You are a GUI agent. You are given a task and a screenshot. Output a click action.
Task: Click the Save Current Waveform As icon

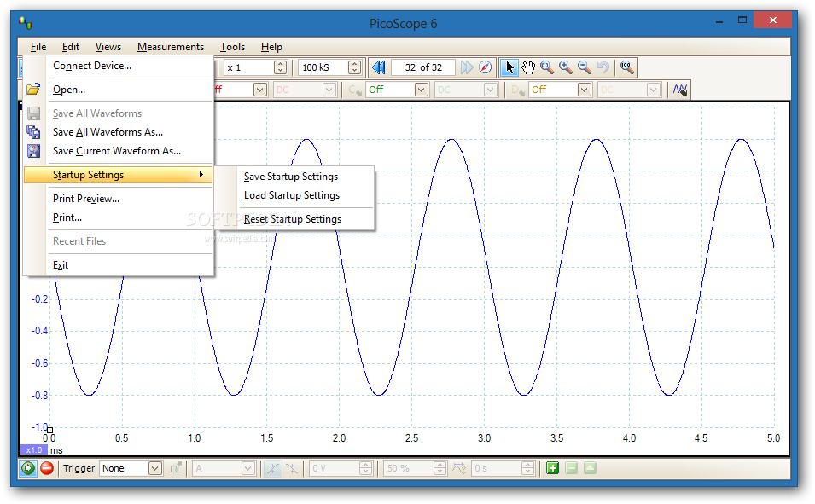tap(34, 151)
